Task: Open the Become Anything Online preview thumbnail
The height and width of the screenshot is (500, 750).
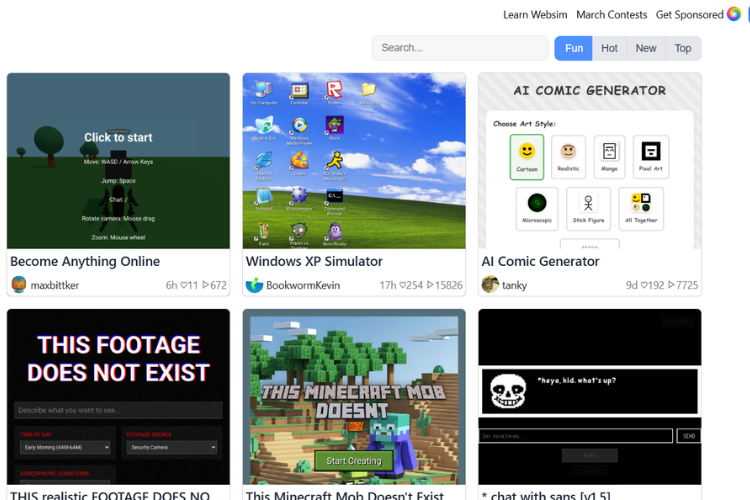Action: [118, 161]
